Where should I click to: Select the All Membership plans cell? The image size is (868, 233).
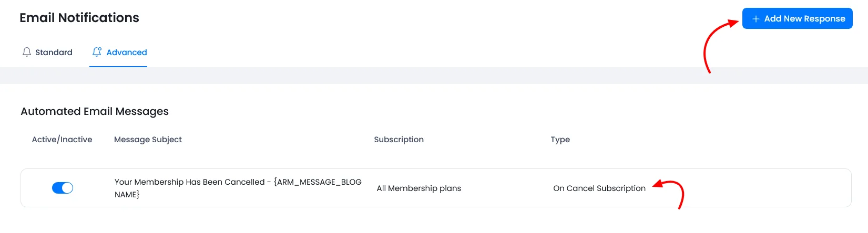pos(418,188)
